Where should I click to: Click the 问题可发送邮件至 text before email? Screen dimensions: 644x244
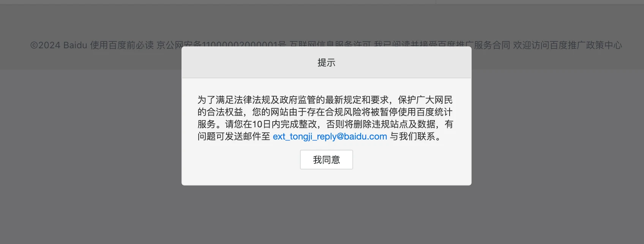point(234,136)
